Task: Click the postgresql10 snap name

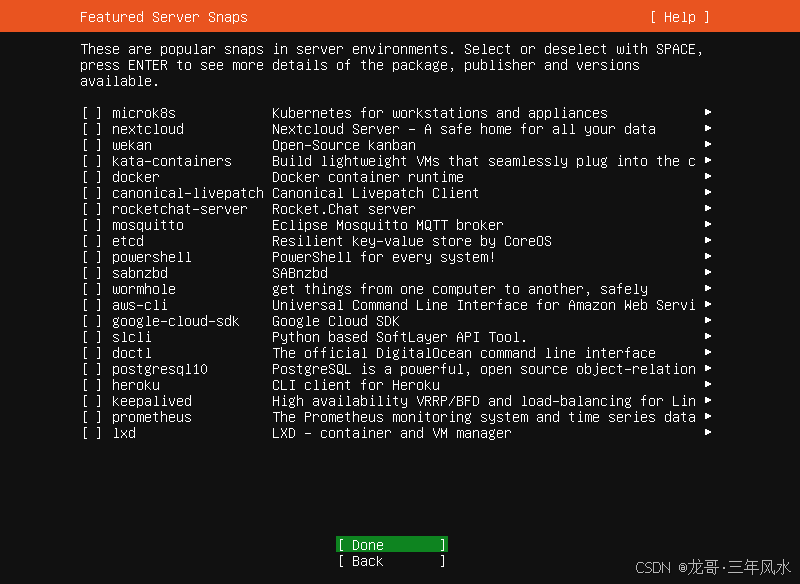Action: click(160, 369)
